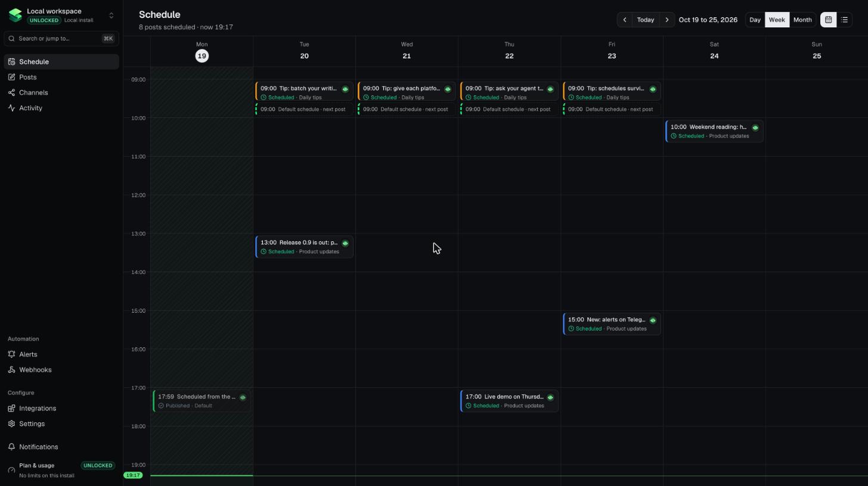Click channel icon on 'New: alerts on Teleg...' card
This screenshot has width=868, height=486.
(x=653, y=320)
